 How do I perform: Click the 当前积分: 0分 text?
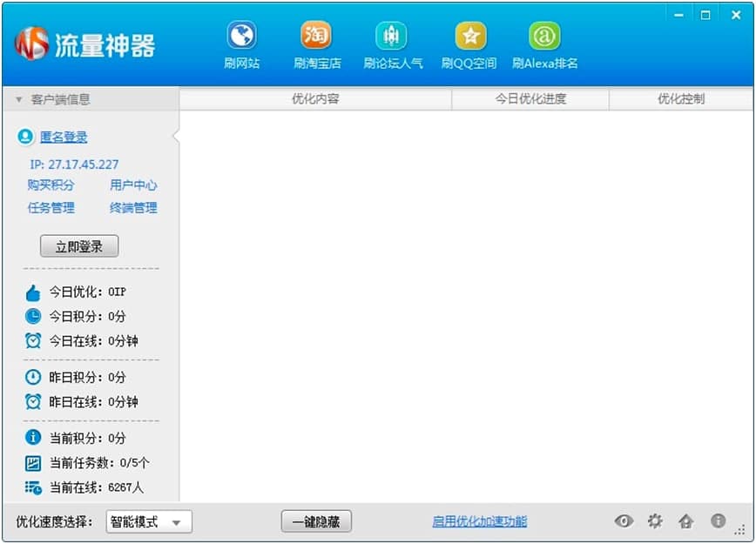tap(87, 438)
